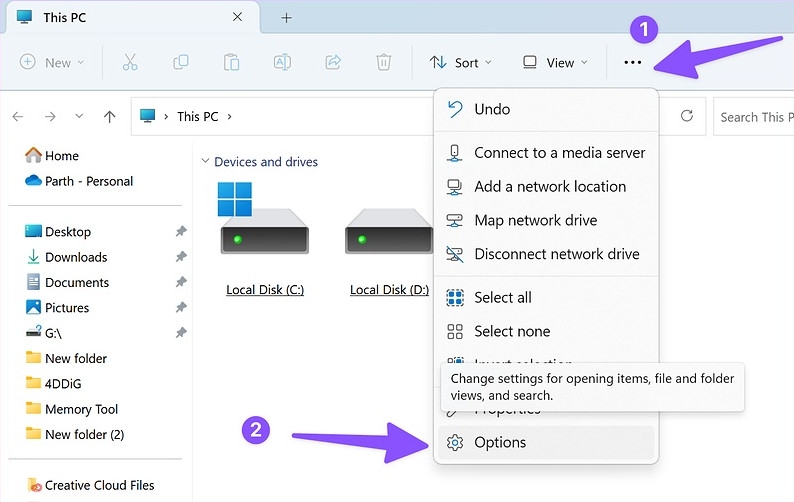Click the Cut scissors icon
The height and width of the screenshot is (502, 794).
130,62
